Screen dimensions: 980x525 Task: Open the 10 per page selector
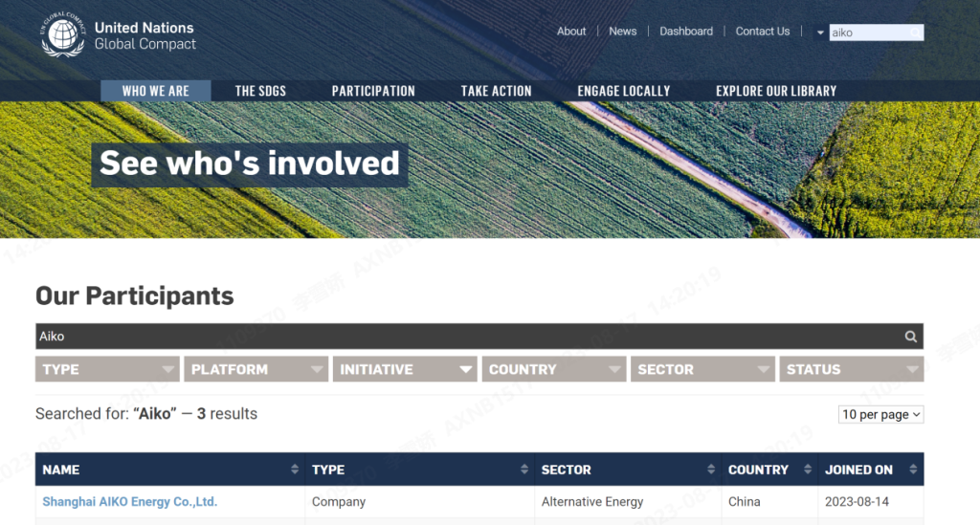(x=880, y=414)
